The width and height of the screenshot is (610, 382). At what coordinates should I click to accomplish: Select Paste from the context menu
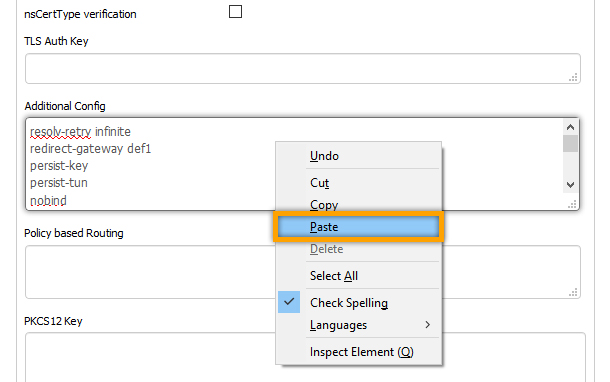pos(358,226)
